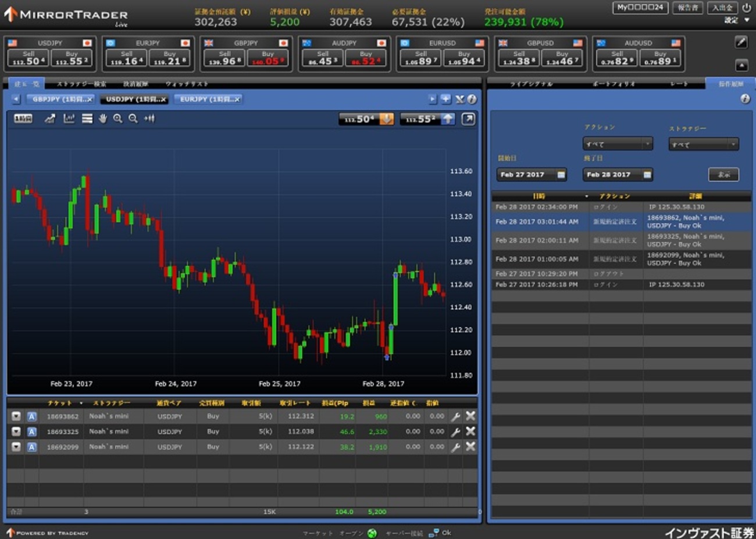
Task: Click the pencil edit icon near rate tiles
Action: [741, 42]
